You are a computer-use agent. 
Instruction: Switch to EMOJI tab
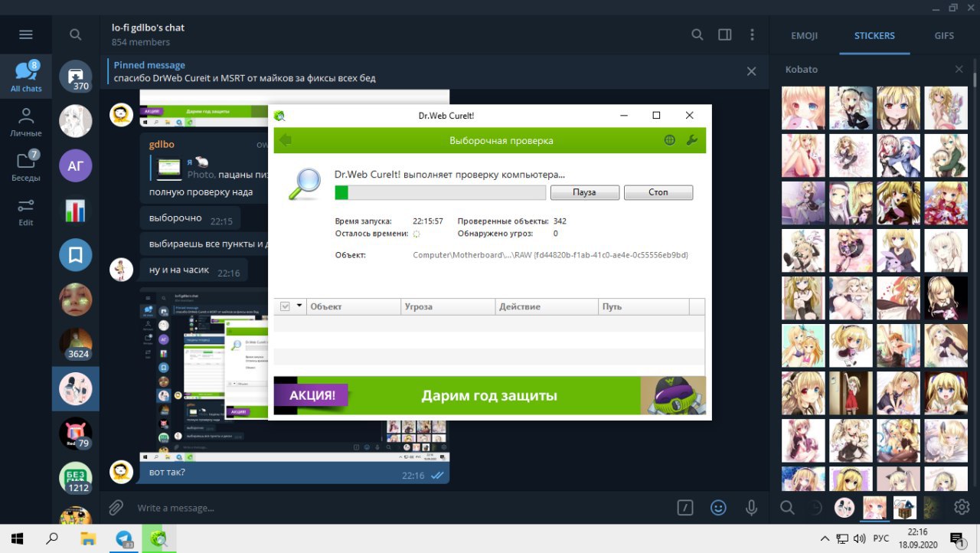coord(804,35)
